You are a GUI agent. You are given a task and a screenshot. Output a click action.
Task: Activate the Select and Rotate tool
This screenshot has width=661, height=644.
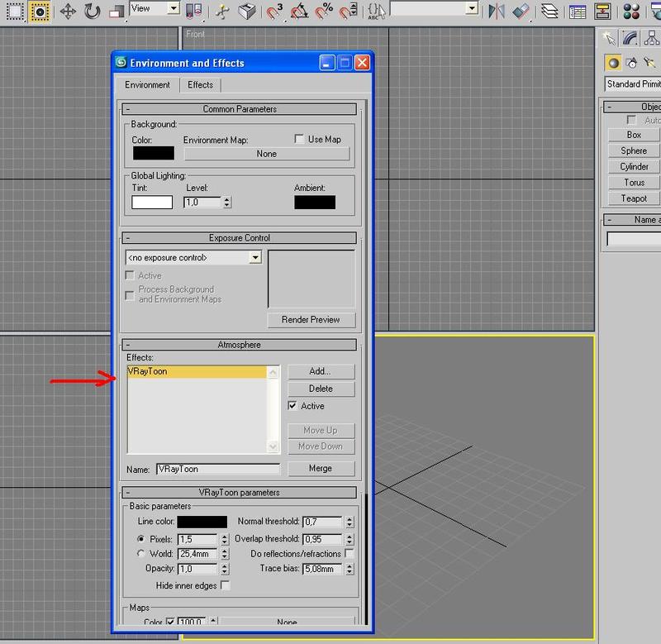coord(92,12)
